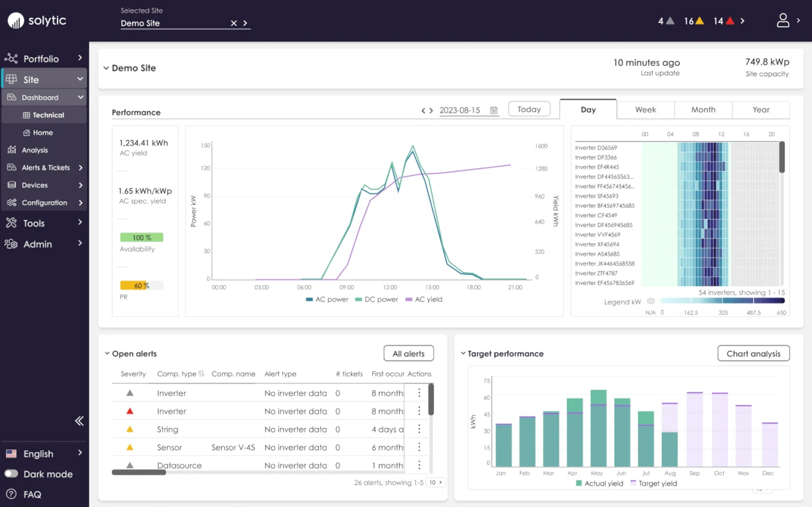Expand the Alerts & Tickets chevron
The width and height of the screenshot is (812, 507).
[80, 167]
